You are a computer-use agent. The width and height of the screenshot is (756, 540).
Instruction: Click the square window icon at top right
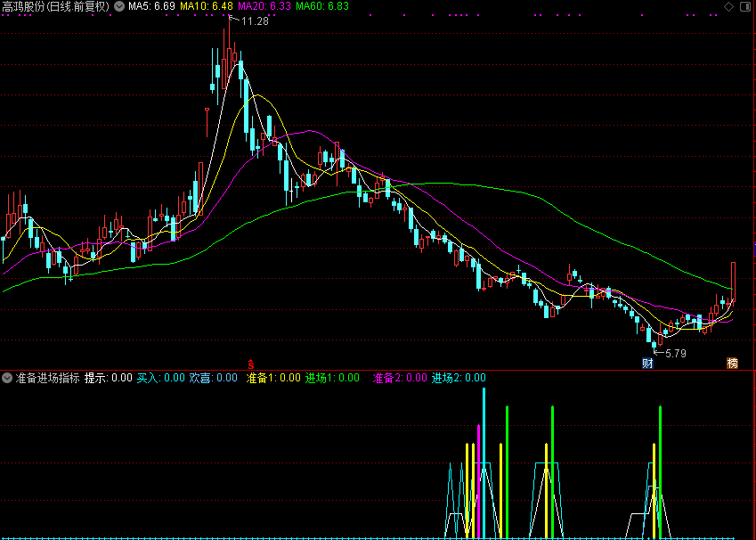(745, 7)
